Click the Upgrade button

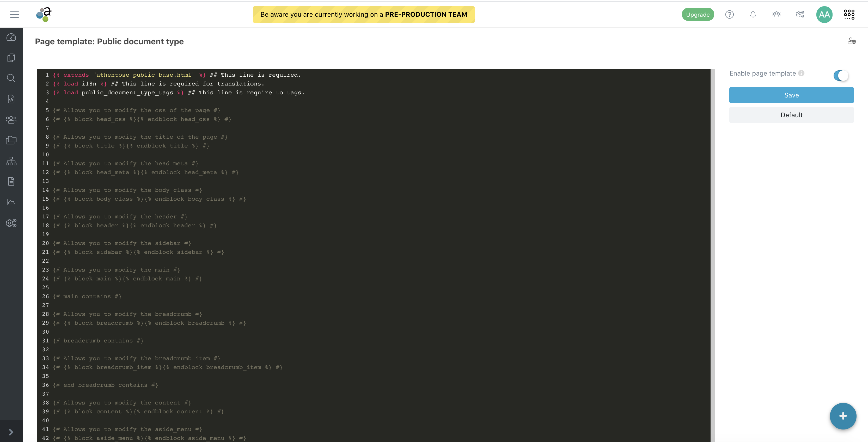coord(698,14)
